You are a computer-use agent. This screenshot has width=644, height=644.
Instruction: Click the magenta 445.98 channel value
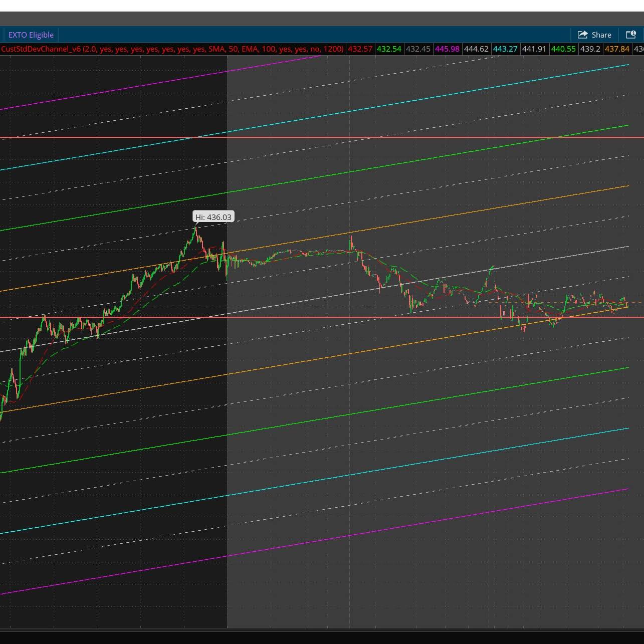447,49
